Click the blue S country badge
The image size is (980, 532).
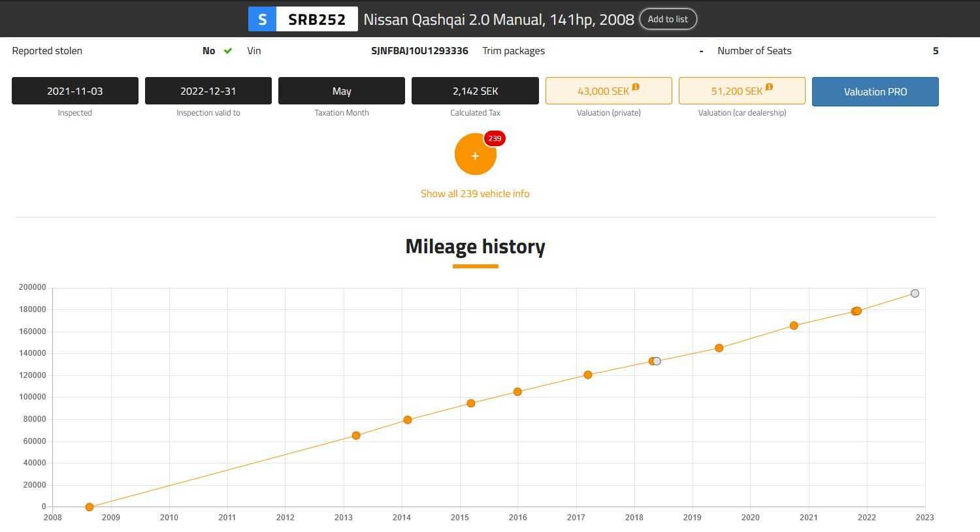[x=262, y=19]
